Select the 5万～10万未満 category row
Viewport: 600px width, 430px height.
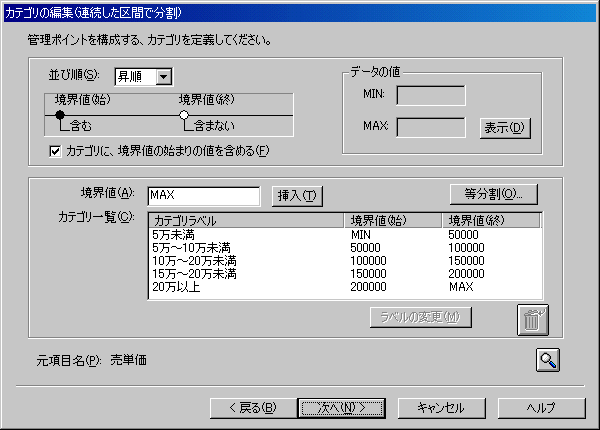point(345,248)
